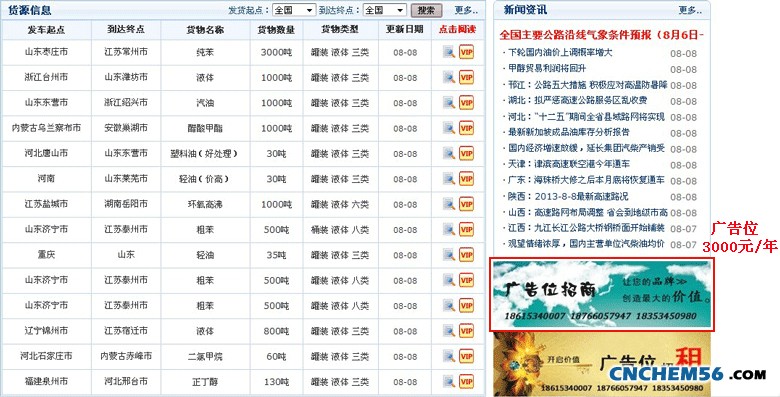Select the VIP icon in the 醋酸甲酯 row
The width and height of the screenshot is (780, 397).
466,128
